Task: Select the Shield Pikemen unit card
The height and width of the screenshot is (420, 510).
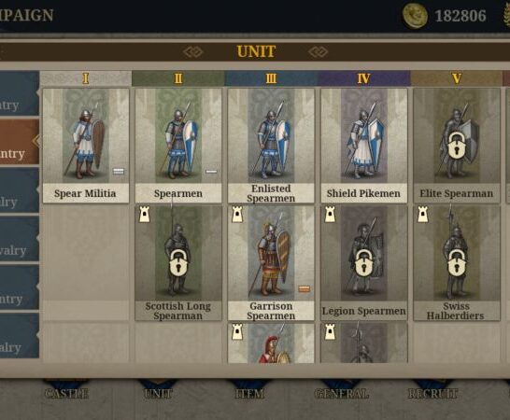Action: 363,146
